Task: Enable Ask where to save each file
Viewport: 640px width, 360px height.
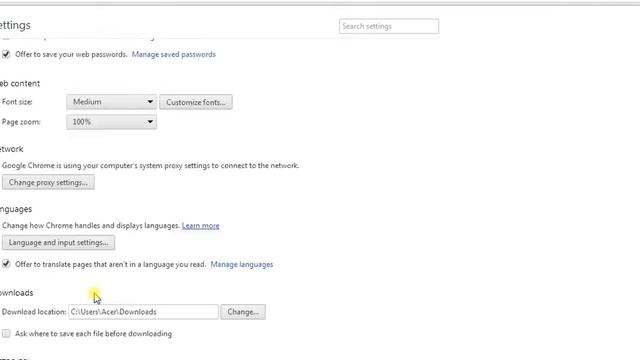Action: tap(6, 333)
